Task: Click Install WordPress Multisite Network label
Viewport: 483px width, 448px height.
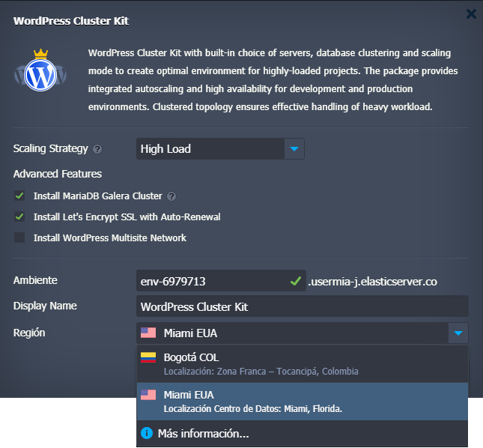Action: click(x=109, y=238)
